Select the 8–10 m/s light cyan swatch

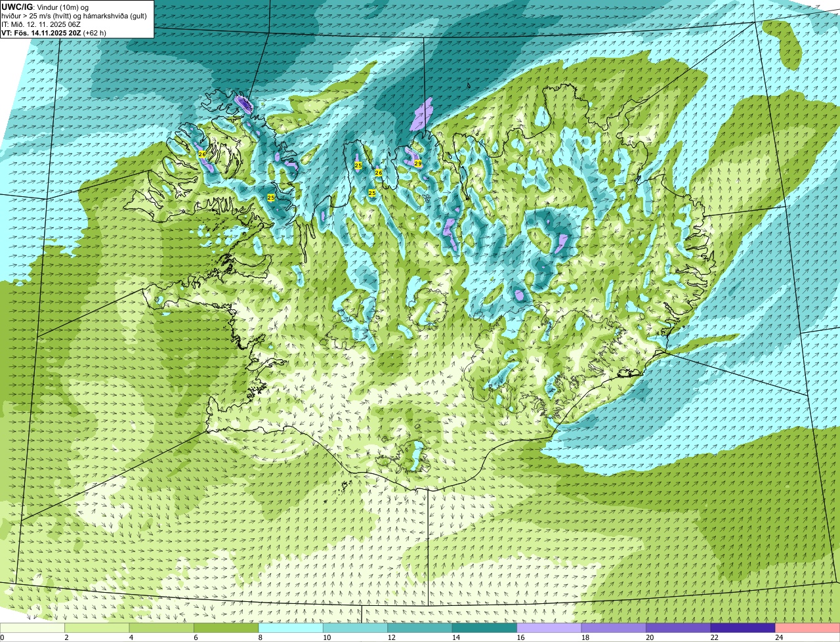point(291,628)
